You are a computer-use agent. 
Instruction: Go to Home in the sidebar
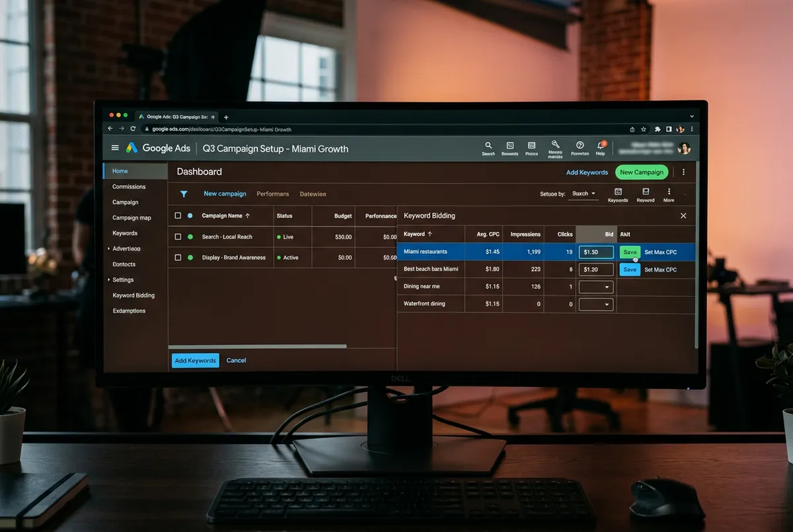[135, 171]
